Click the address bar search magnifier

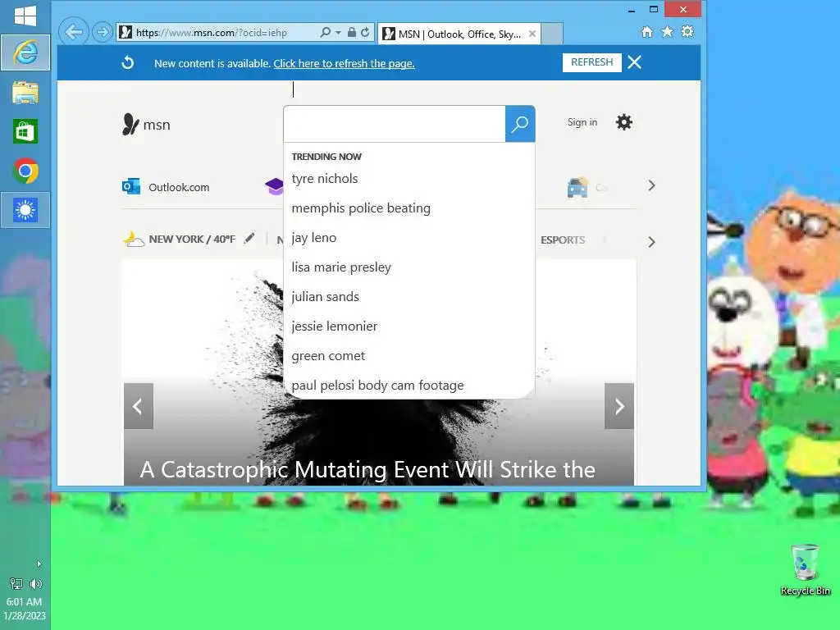pyautogui.click(x=325, y=32)
